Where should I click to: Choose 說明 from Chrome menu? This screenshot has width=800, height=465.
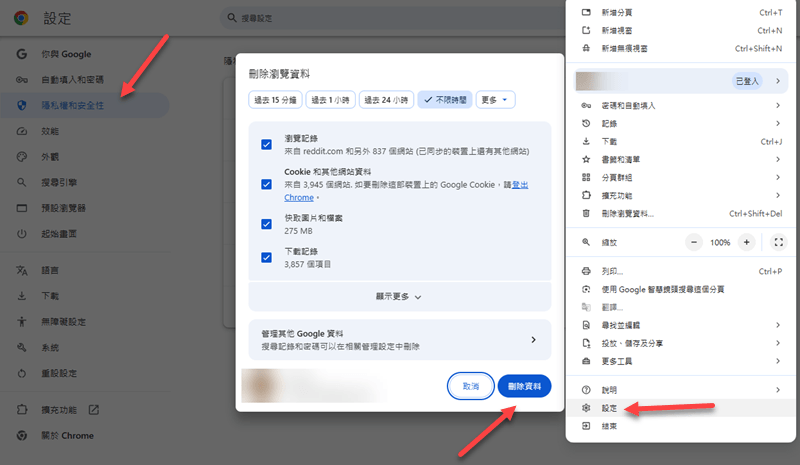click(681, 389)
